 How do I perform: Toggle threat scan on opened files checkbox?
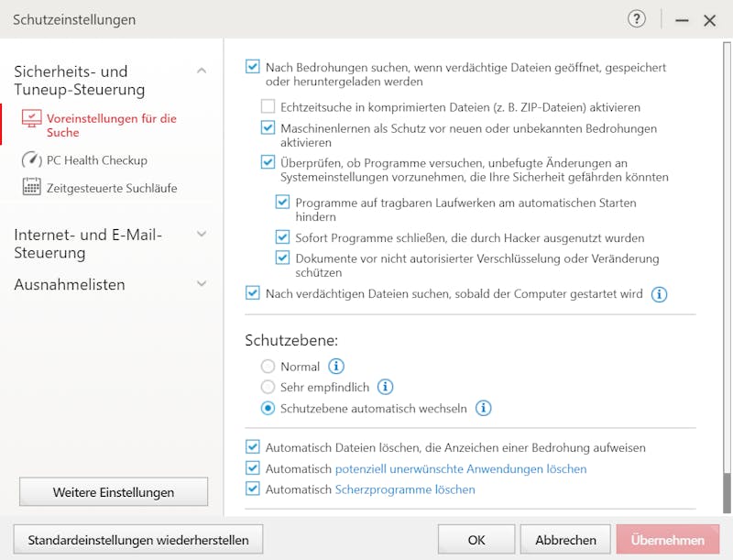click(x=253, y=66)
